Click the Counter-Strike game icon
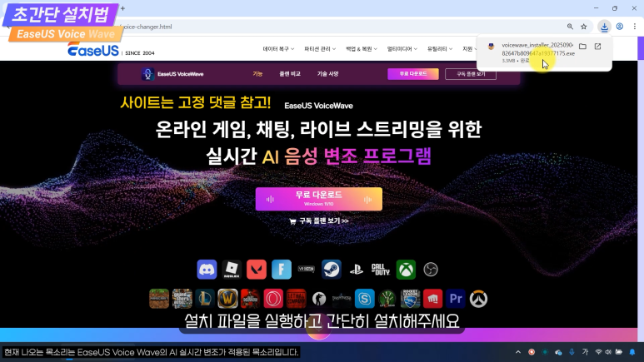This screenshot has width=644, height=362. point(319,299)
